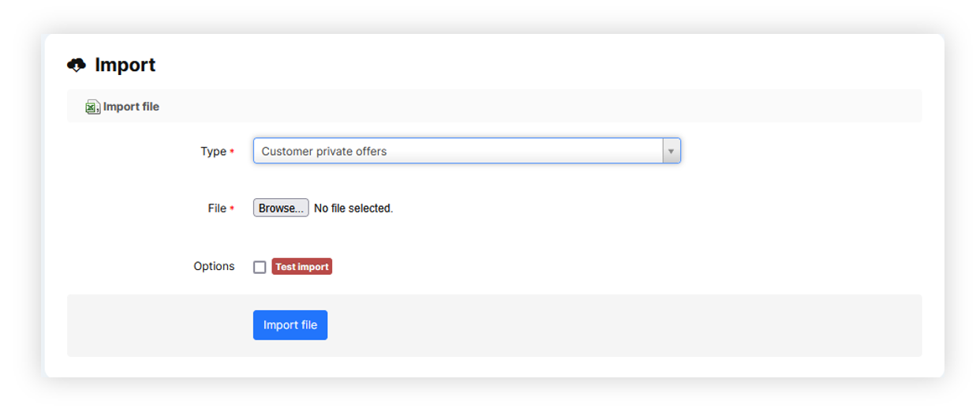The height and width of the screenshot is (420, 980).
Task: Click the bold "Import" page heading
Action: pyautogui.click(x=125, y=65)
